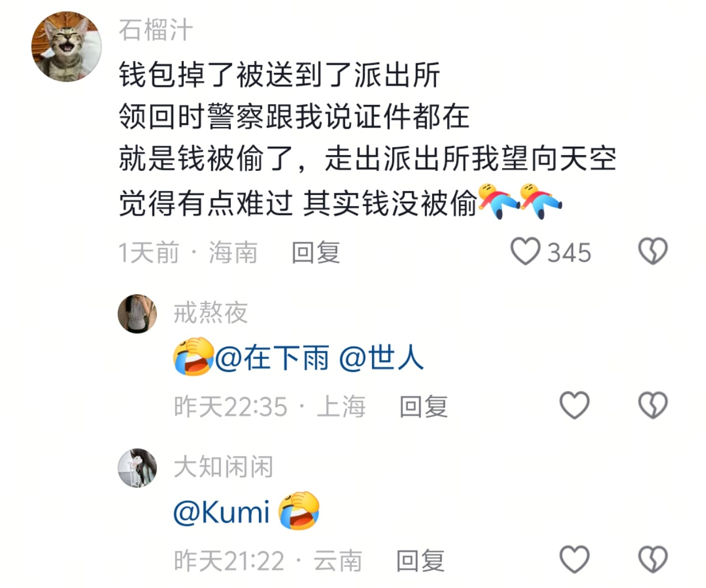Tap the face-palm emoji in 戒熬夜's reply
Screen dimensions: 706x588
[x=193, y=357]
